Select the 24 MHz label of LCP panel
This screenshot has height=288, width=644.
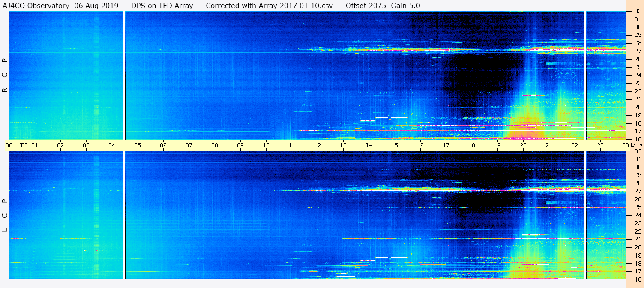point(637,215)
